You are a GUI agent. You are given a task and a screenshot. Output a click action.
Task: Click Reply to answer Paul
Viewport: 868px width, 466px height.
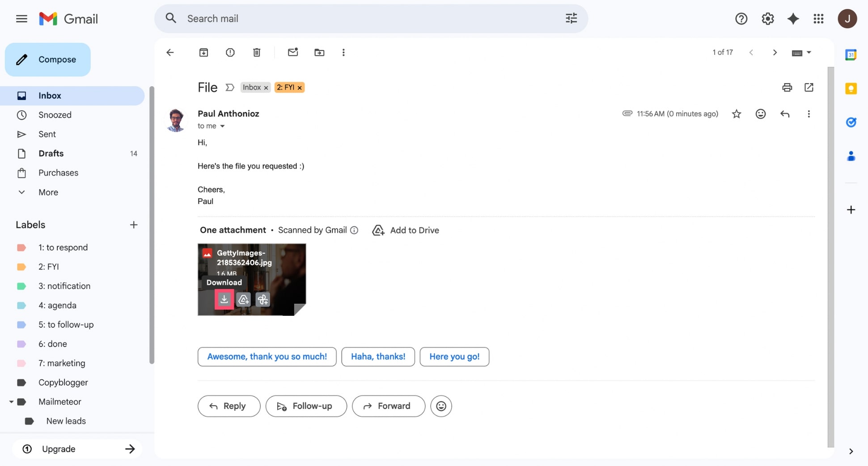(229, 406)
